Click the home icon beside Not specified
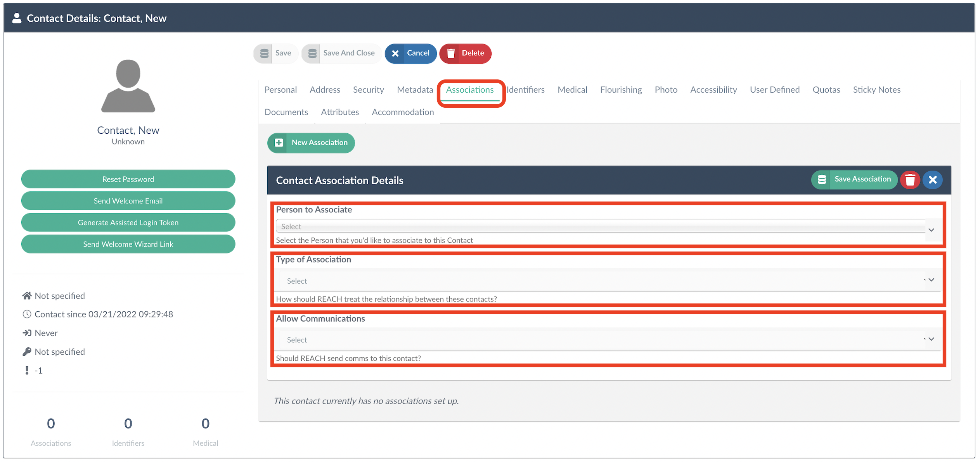The width and height of the screenshot is (980, 462). click(27, 296)
